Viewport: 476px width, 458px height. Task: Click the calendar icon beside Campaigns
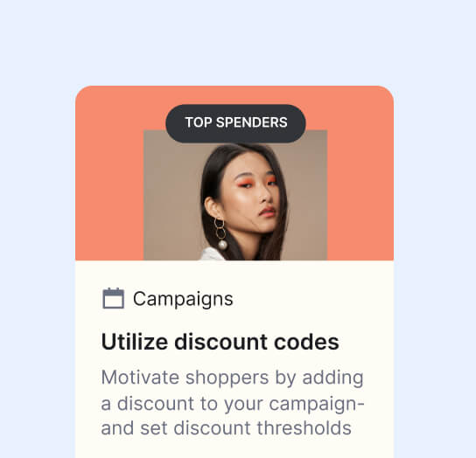pyautogui.click(x=113, y=298)
